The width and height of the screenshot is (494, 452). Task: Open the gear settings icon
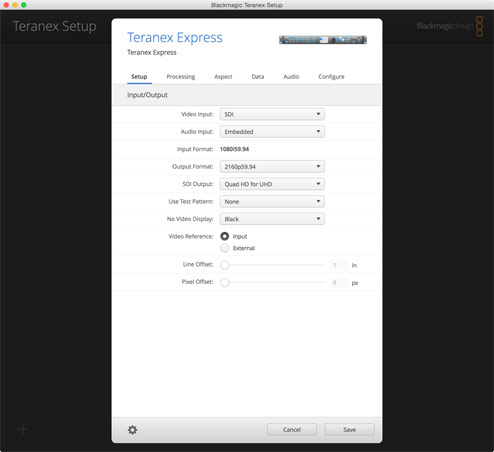coord(132,430)
